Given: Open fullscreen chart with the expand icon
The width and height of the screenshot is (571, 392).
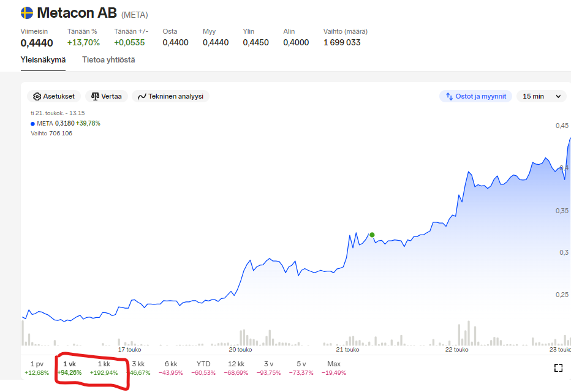Looking at the screenshot, I should (558, 367).
